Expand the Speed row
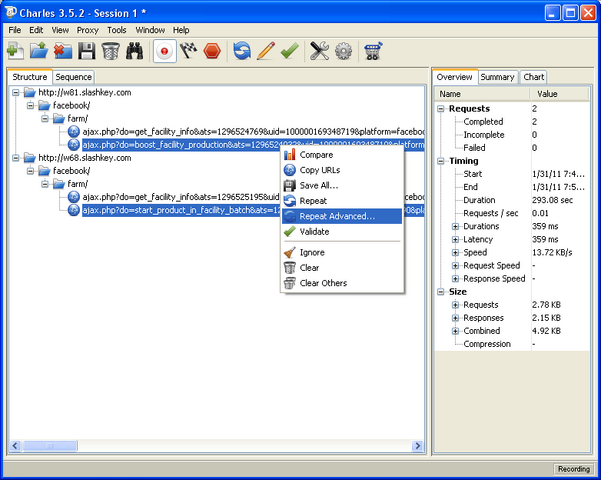601x480 pixels. tap(455, 253)
